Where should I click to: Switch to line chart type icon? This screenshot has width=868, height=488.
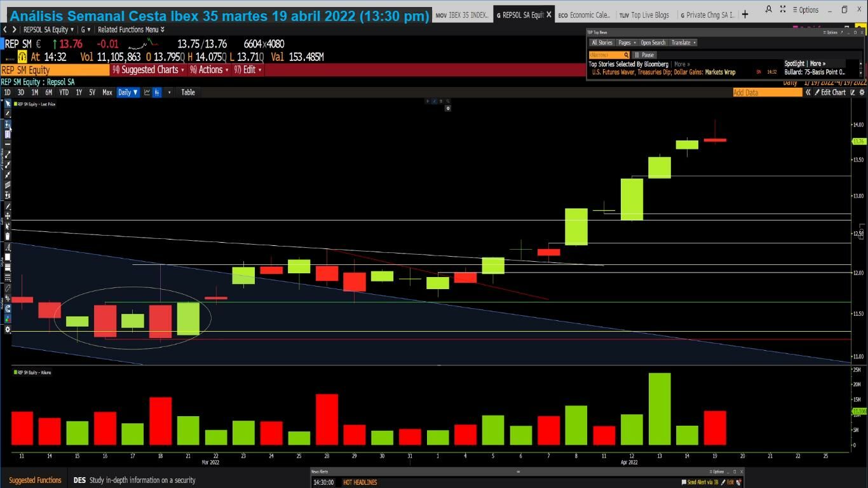point(147,93)
